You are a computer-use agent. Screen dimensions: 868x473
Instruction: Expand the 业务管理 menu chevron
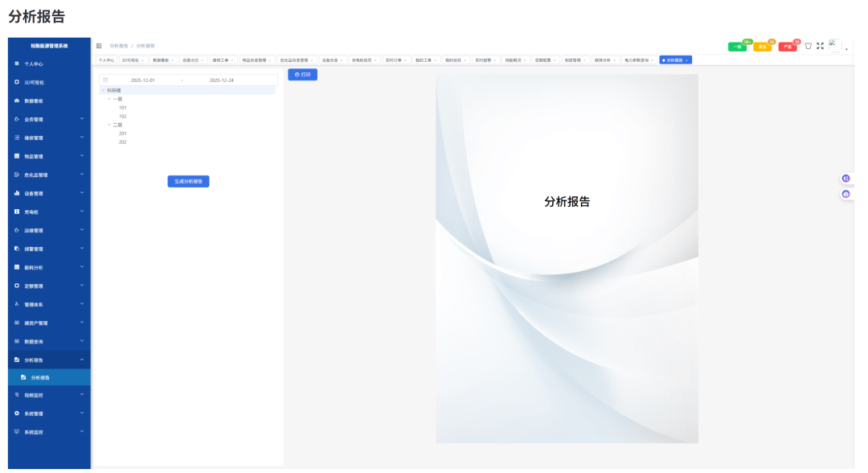click(x=82, y=119)
